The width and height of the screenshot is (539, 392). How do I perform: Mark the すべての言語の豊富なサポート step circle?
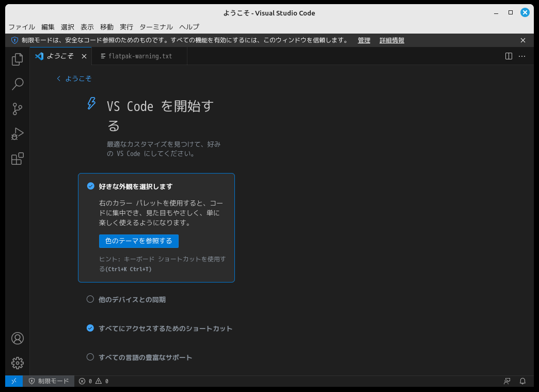[x=90, y=357]
